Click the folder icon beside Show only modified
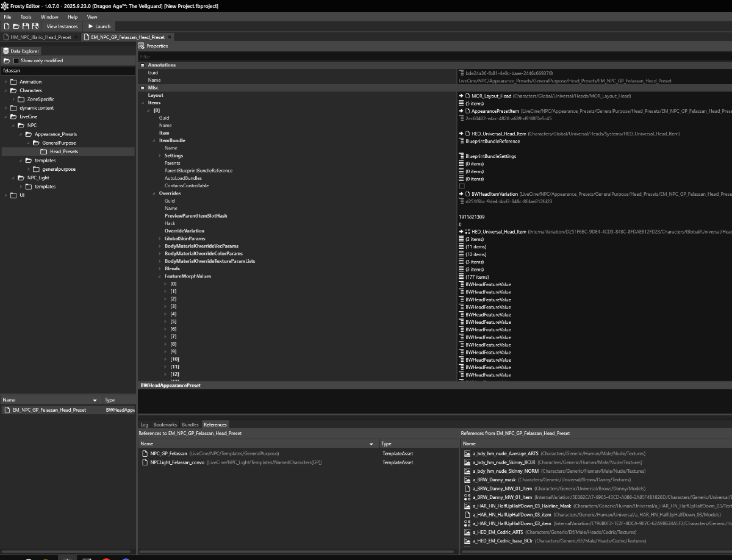The width and height of the screenshot is (732, 560). click(6, 60)
